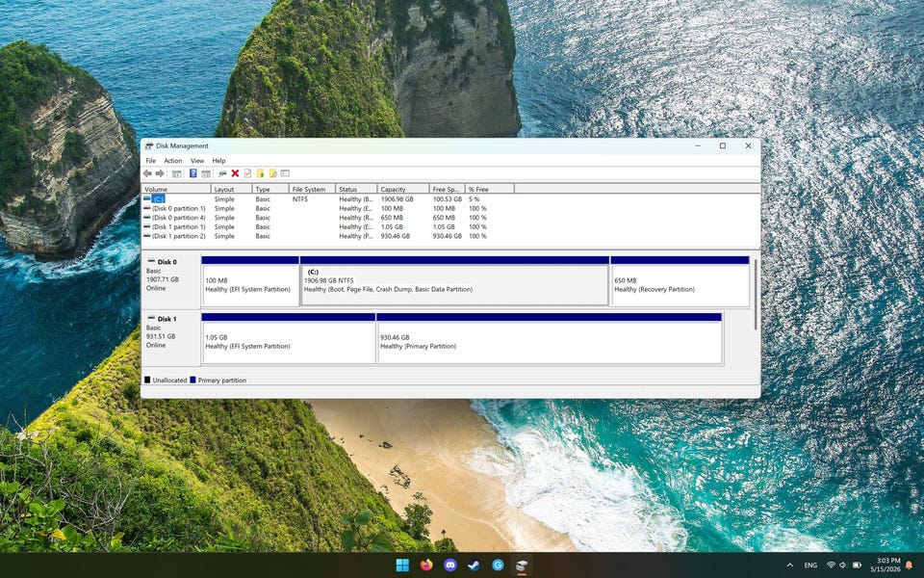Click the Disk Management title bar icon

149,145
